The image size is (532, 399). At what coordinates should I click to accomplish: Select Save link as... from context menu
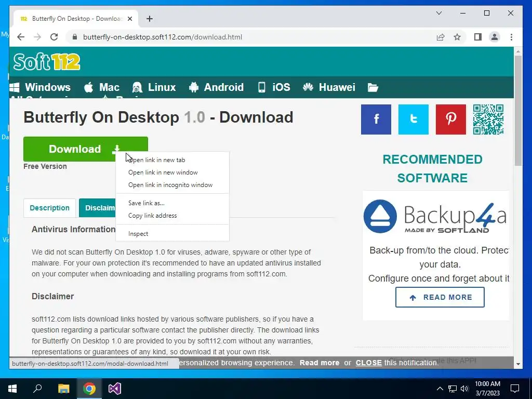[x=172, y=203]
